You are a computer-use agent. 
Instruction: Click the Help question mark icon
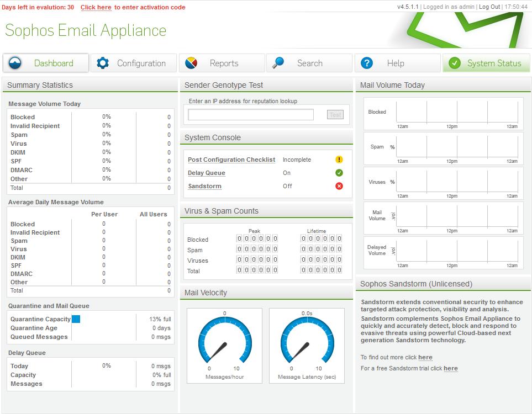click(x=367, y=63)
